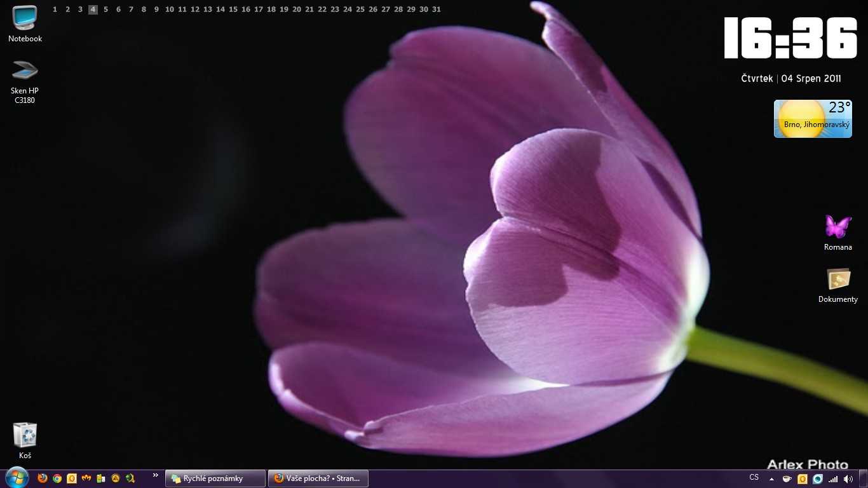The width and height of the screenshot is (868, 488).
Task: Open the Notebook desktop icon
Action: point(25,18)
